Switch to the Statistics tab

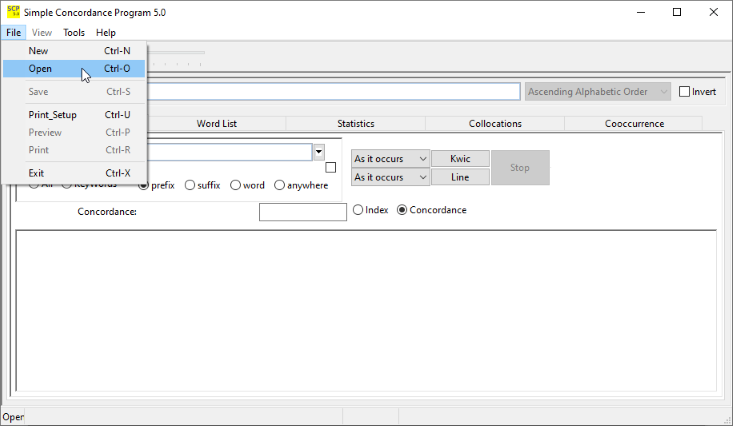355,124
